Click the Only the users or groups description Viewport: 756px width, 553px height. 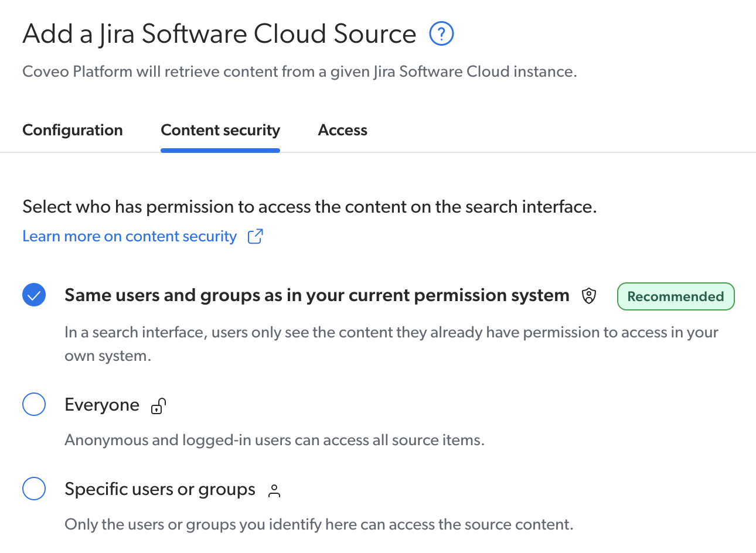click(x=319, y=524)
